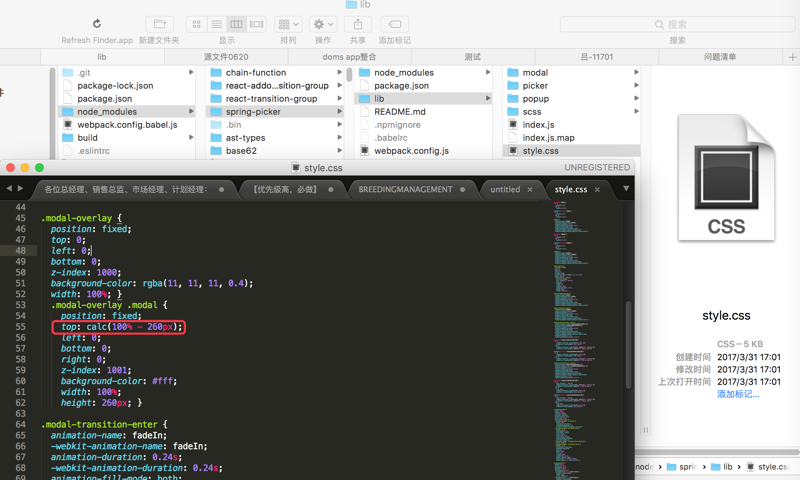Image resolution: width=800 pixels, height=480 pixels.
Task: Select the webpack.config.js file
Action: click(x=423, y=150)
